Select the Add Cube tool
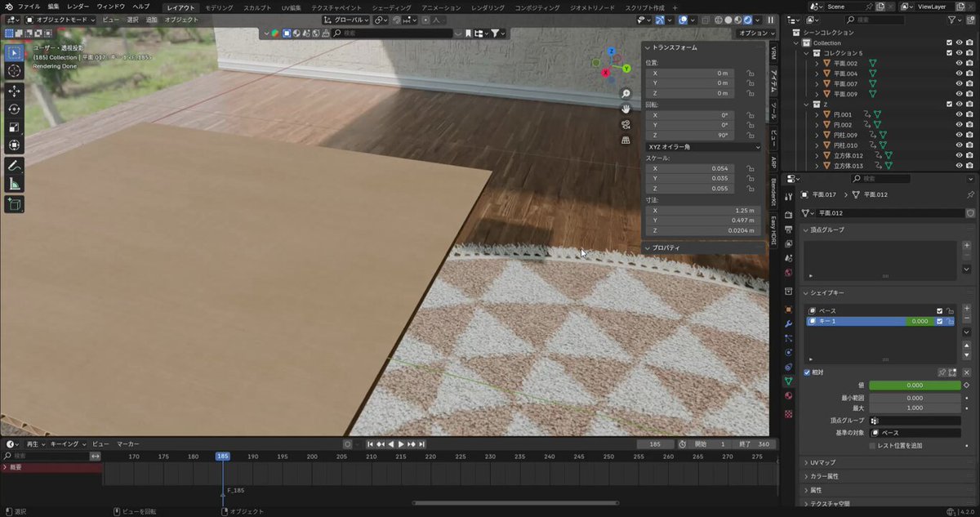The width and height of the screenshot is (980, 517). tap(14, 204)
